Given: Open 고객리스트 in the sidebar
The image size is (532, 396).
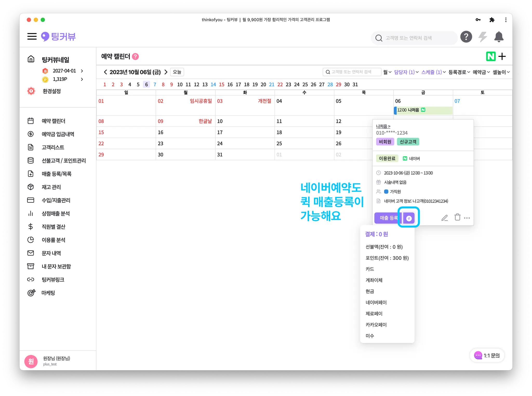Looking at the screenshot, I should click(53, 147).
